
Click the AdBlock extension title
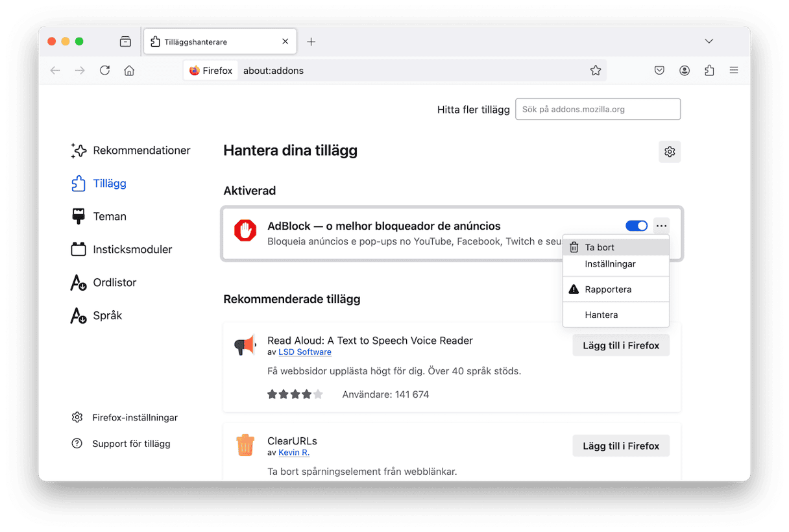[384, 226]
